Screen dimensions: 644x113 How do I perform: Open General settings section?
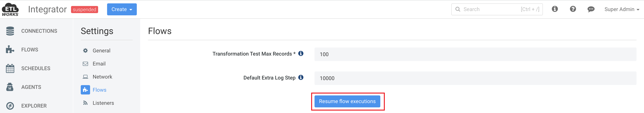(101, 51)
